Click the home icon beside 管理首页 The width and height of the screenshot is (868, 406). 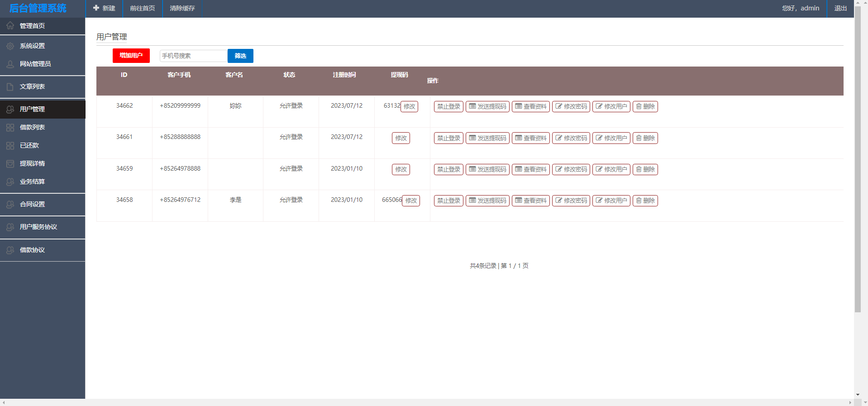pos(10,26)
